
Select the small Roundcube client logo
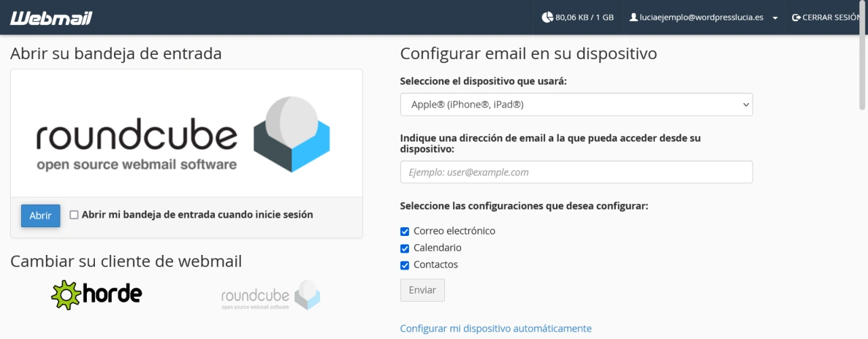pos(271,296)
